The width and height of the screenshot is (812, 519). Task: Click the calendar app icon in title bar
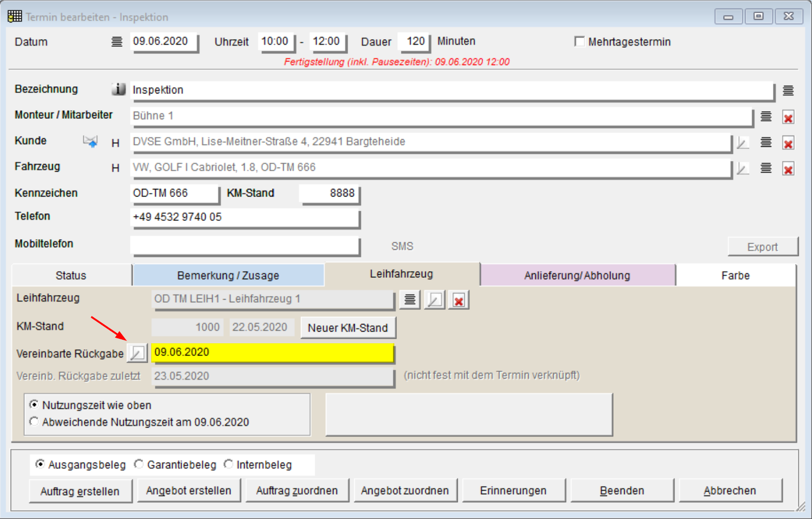pyautogui.click(x=15, y=16)
